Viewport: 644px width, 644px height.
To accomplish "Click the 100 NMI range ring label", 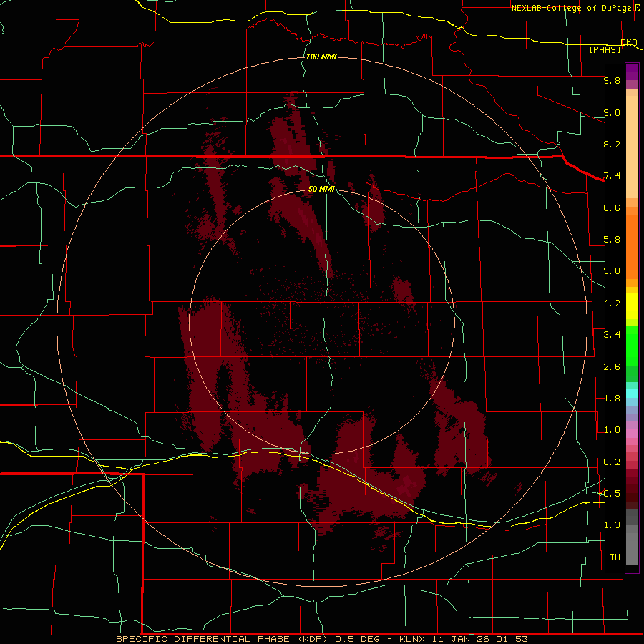I will [321, 57].
